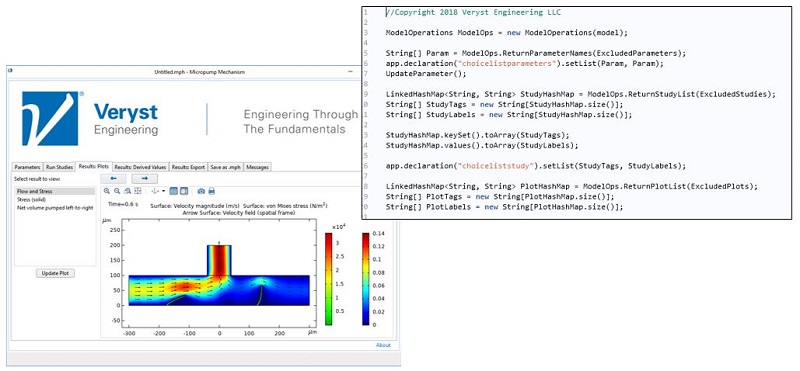Open the Results: Derived Values tab
This screenshot has width=800, height=371.
click(x=140, y=167)
